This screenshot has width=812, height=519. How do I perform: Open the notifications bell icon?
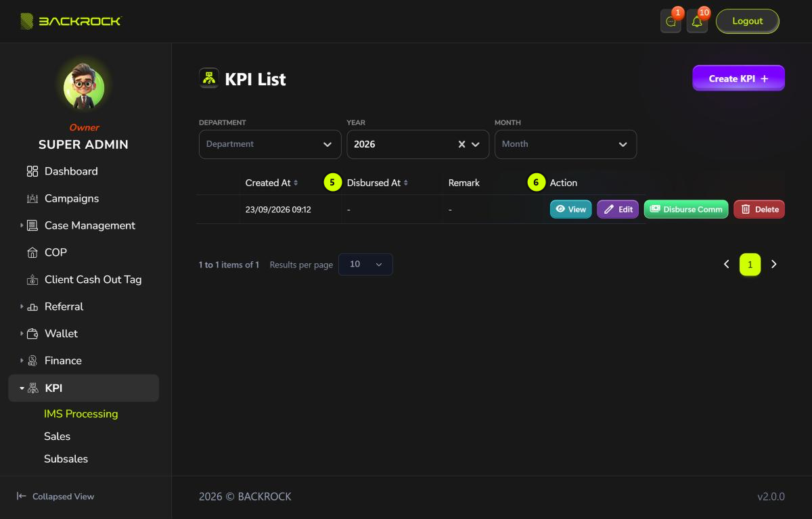pos(697,22)
